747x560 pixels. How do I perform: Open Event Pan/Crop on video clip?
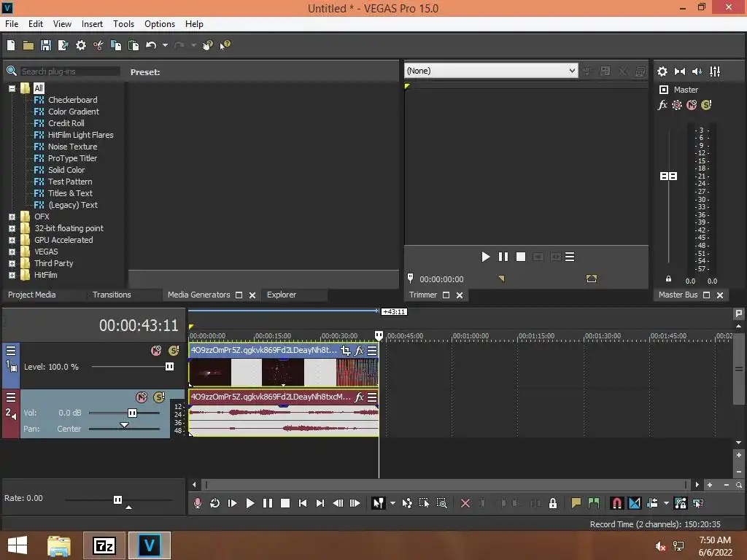[345, 351]
